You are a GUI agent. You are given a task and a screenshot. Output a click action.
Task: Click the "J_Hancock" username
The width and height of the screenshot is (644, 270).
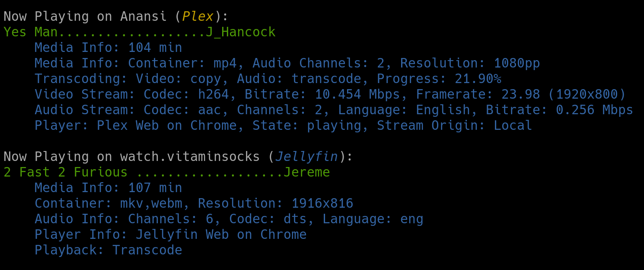tap(240, 32)
